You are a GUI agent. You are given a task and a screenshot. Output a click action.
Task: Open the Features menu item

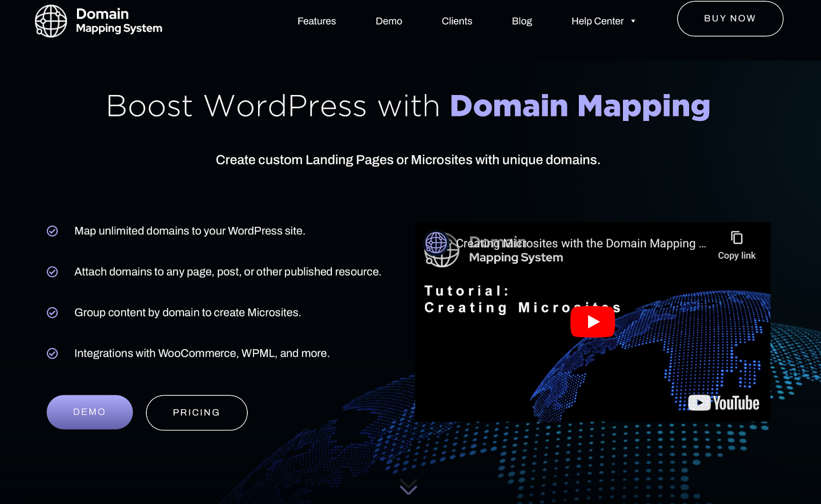pyautogui.click(x=317, y=21)
